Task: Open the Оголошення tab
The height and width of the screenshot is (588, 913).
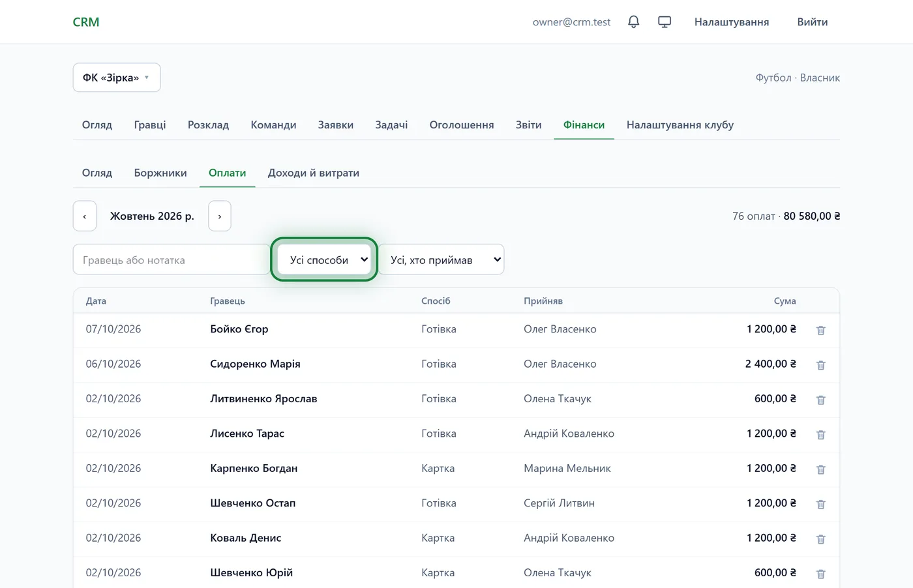Action: (462, 125)
